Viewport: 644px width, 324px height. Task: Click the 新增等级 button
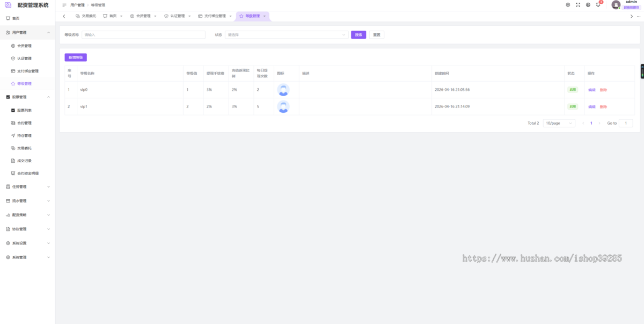click(76, 57)
